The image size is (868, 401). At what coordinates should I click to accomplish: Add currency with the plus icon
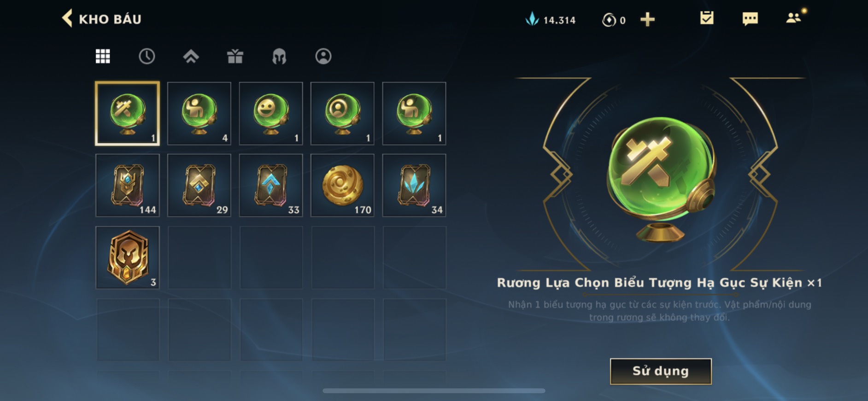tap(647, 19)
